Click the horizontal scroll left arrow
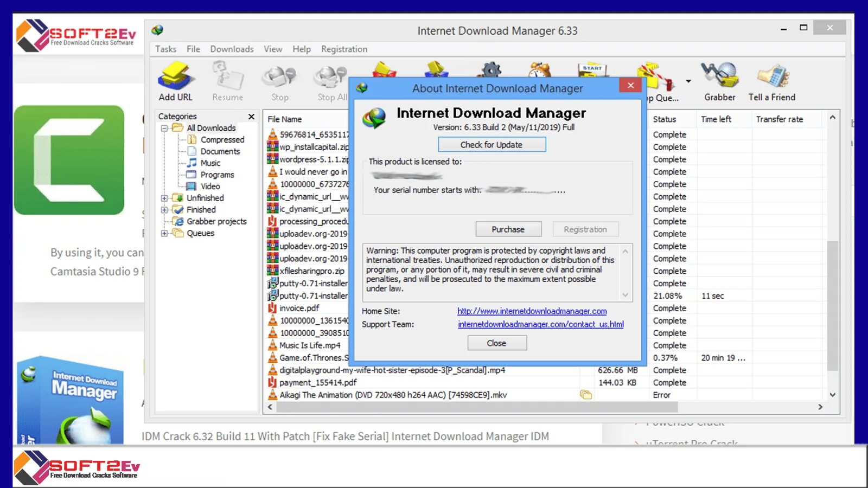 click(270, 407)
